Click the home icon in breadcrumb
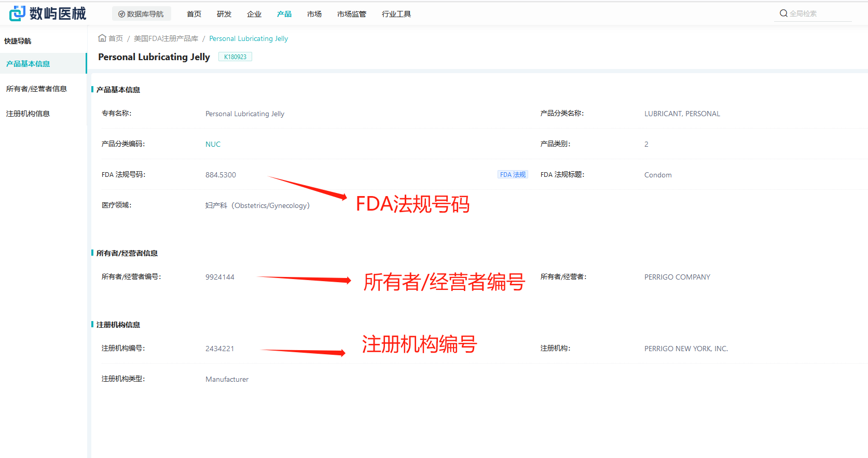 [x=102, y=38]
